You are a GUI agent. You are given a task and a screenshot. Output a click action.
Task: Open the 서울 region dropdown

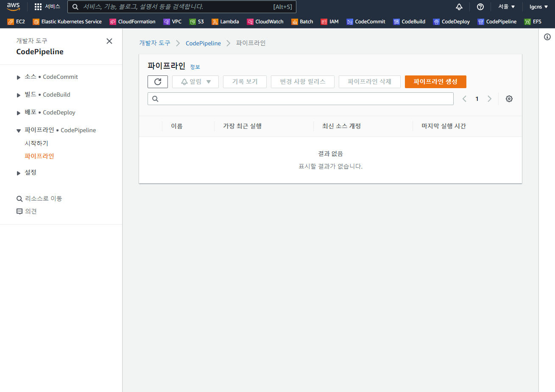click(506, 7)
